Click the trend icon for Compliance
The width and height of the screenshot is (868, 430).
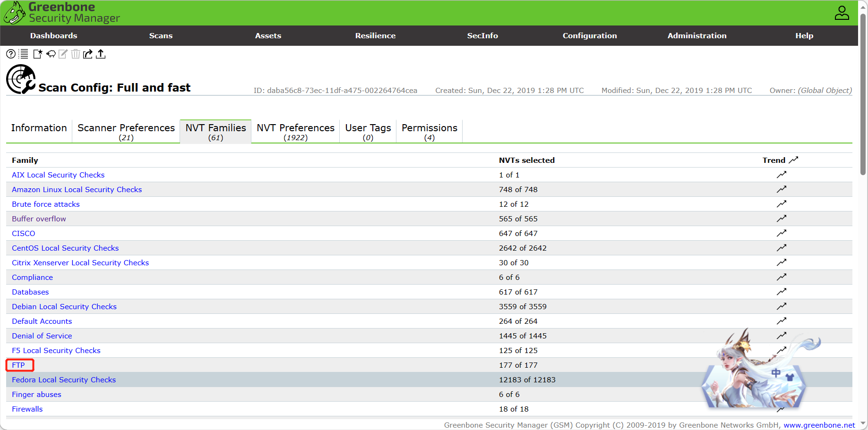[x=782, y=277]
